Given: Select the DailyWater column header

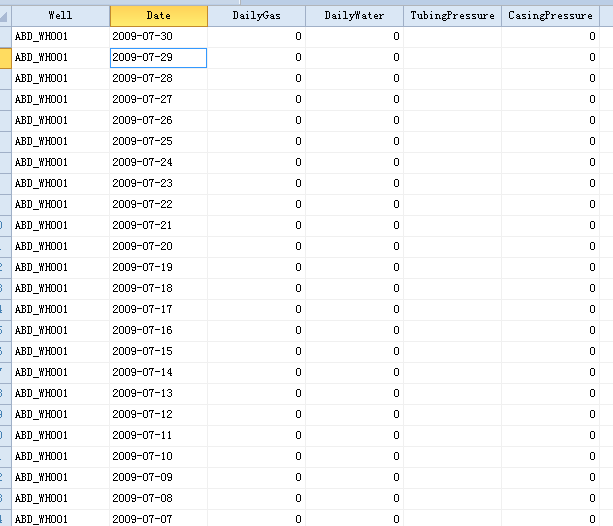Looking at the screenshot, I should coord(355,16).
